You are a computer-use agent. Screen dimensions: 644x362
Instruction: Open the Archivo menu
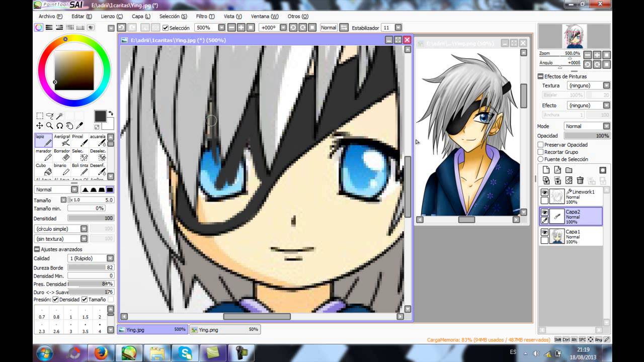coord(50,16)
